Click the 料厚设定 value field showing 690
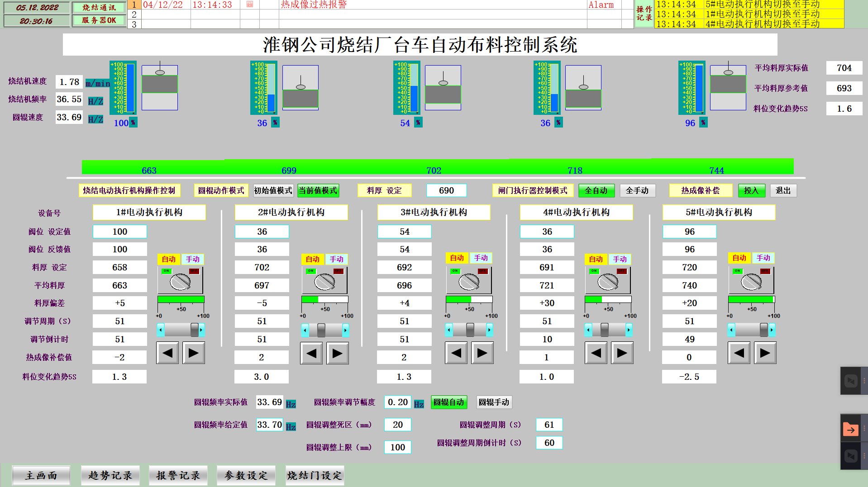The width and height of the screenshot is (868, 487). (x=446, y=190)
